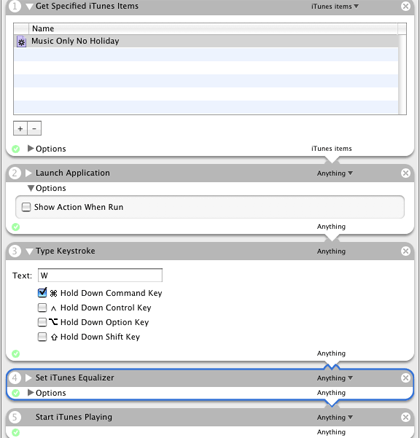Screen dimensions: 420x438
Task: Click the plus button to add an iTunes item
Action: (20, 128)
